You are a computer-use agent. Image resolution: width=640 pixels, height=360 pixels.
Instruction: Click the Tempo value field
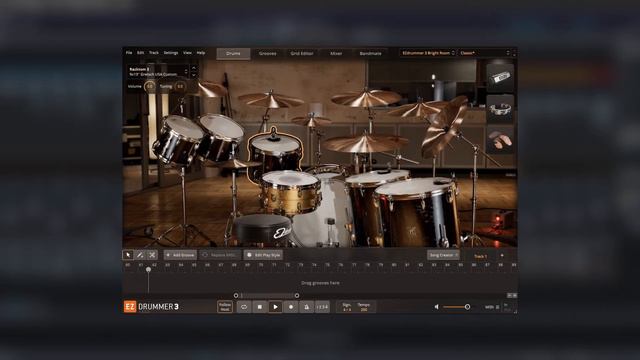(x=364, y=307)
